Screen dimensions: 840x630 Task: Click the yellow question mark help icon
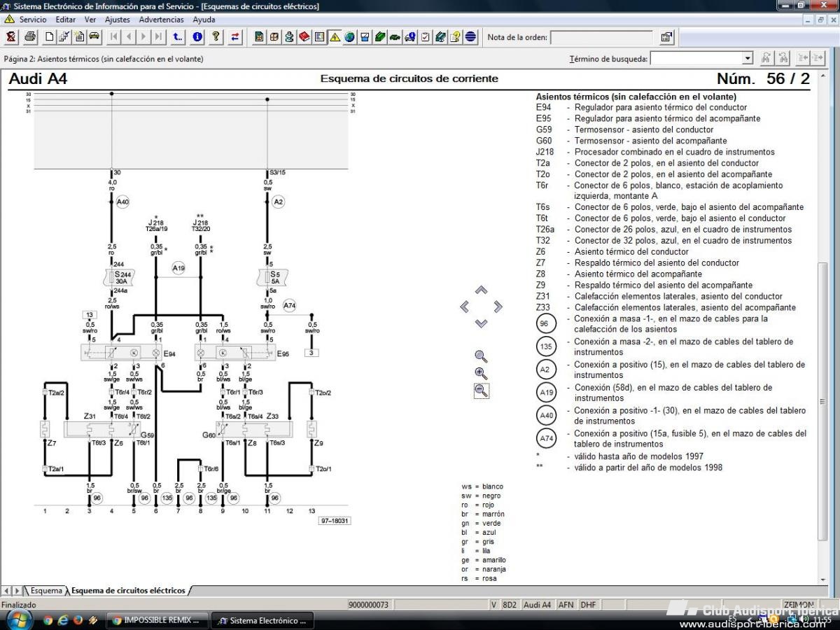(216, 36)
